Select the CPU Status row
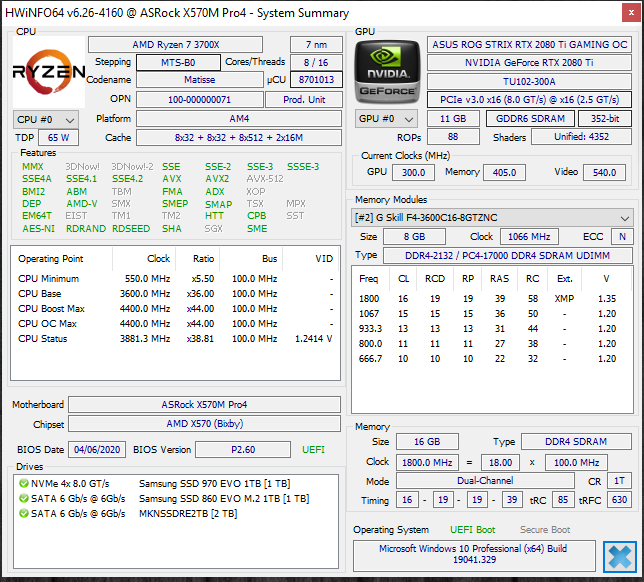 coord(175,339)
